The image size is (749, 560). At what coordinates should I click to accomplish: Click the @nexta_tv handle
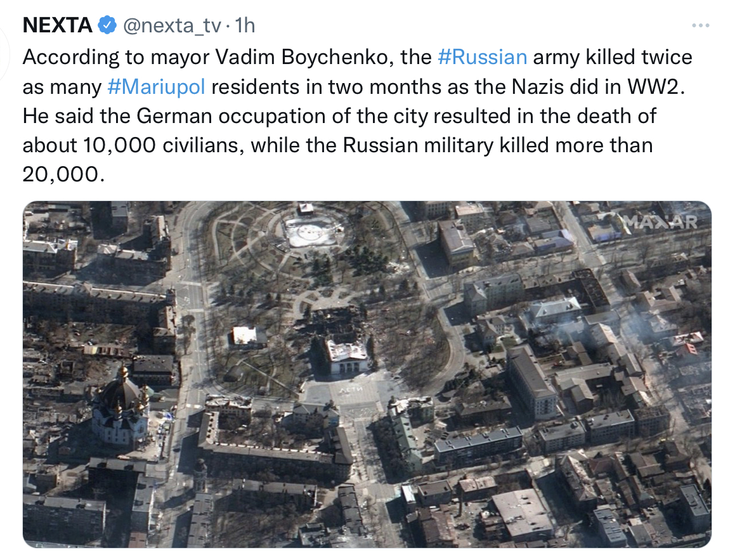173,26
